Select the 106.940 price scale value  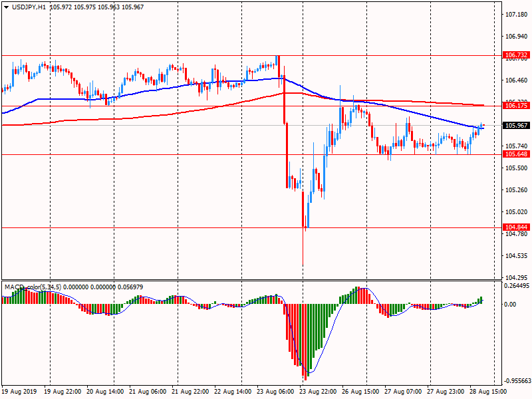(x=517, y=37)
